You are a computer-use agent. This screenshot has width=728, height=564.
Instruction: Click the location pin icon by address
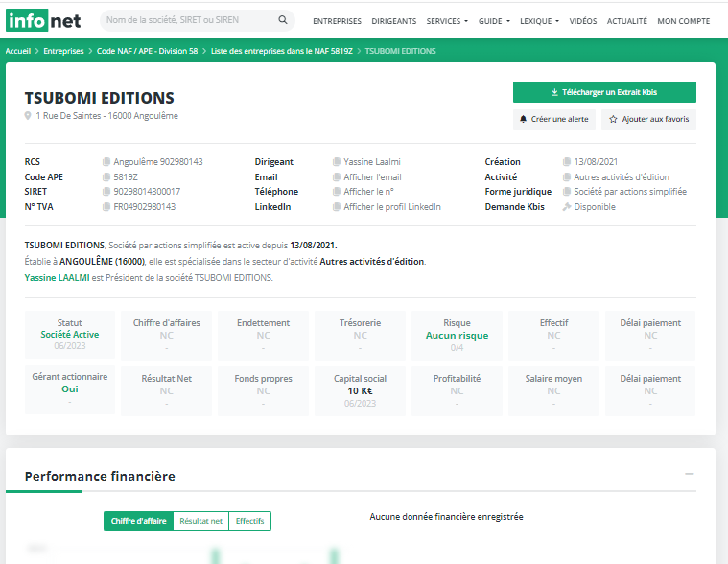(x=28, y=116)
